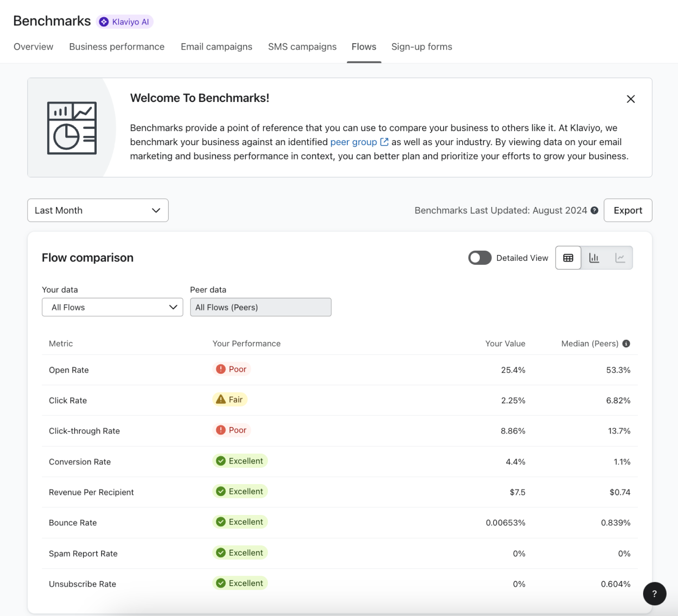The width and height of the screenshot is (678, 616).
Task: Switch to table view in Flow comparison
Action: coord(568,257)
